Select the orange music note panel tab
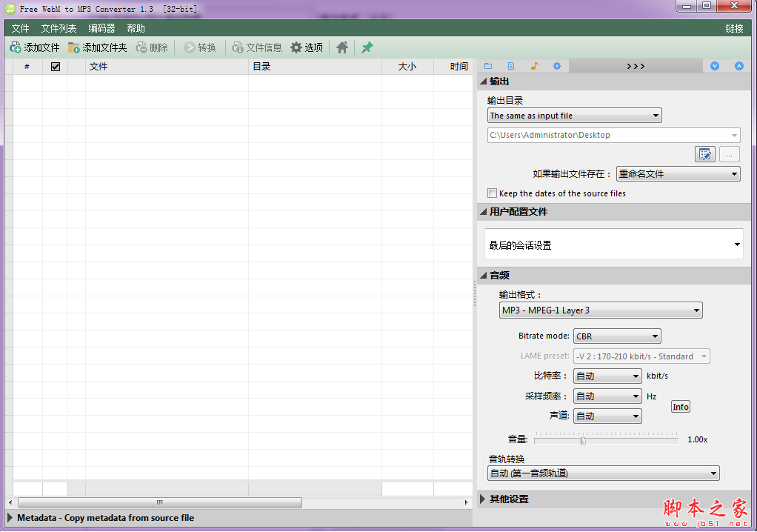 [x=534, y=66]
